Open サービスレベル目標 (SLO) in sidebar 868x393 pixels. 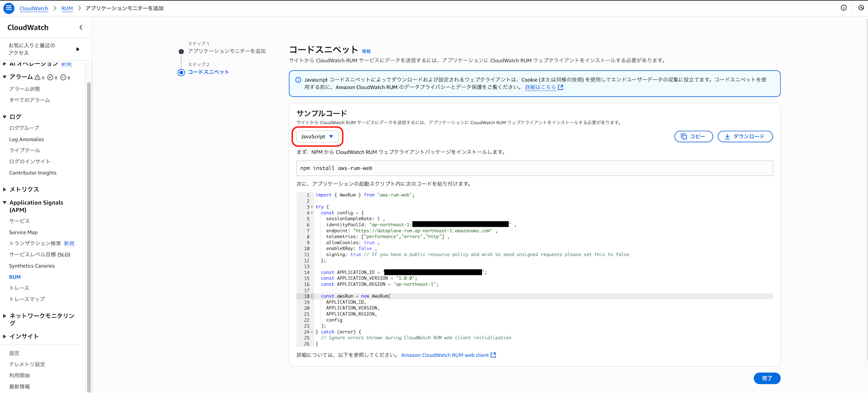40,255
